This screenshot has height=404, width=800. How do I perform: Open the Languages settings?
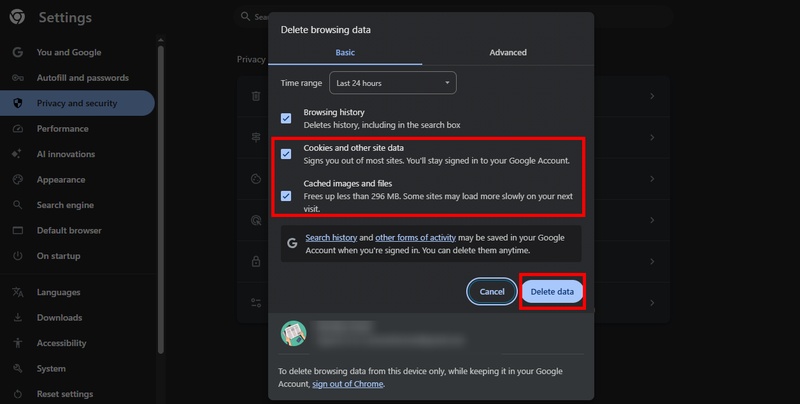(x=59, y=292)
